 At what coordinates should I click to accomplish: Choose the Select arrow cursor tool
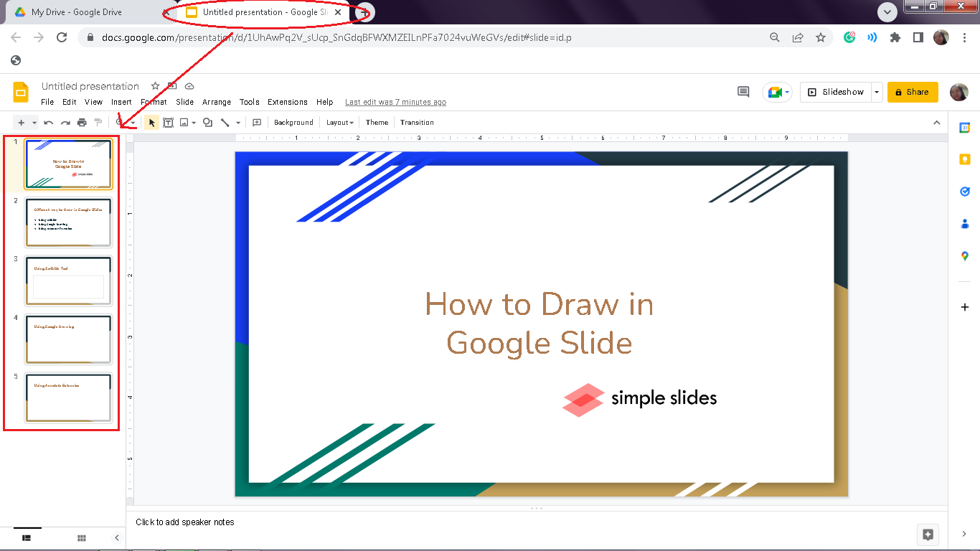point(151,123)
